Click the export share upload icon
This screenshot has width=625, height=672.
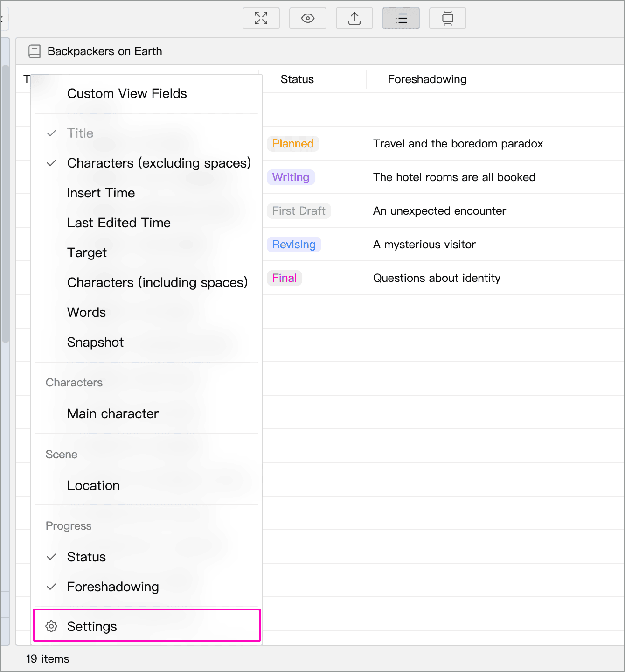[x=354, y=18]
